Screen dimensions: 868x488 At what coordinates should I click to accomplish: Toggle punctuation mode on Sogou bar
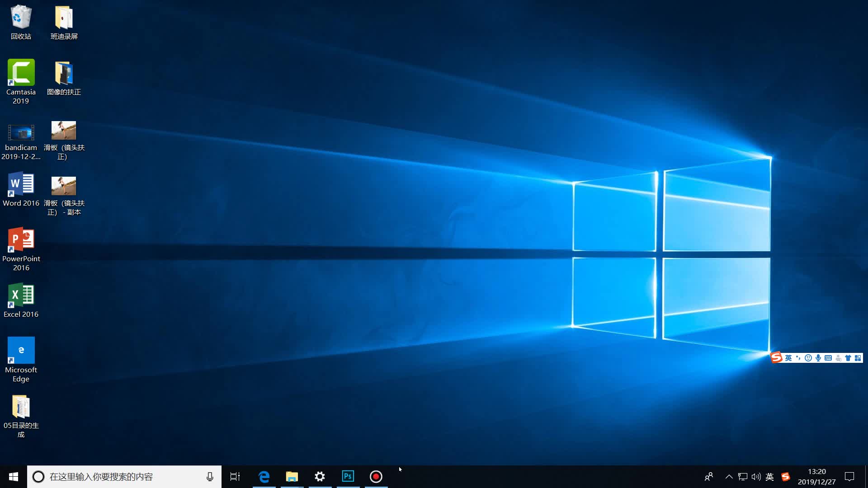pyautogui.click(x=798, y=358)
